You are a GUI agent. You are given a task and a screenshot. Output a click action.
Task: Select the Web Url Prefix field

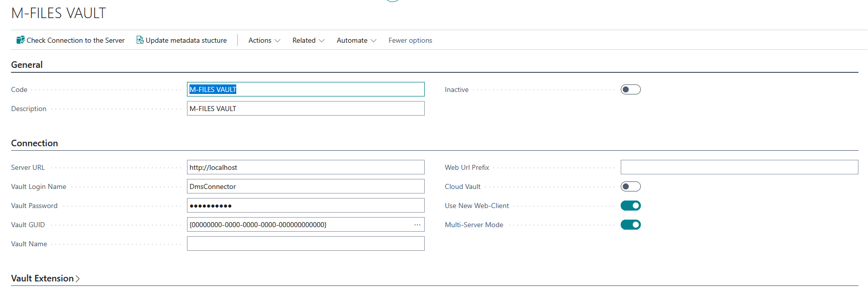pos(739,167)
